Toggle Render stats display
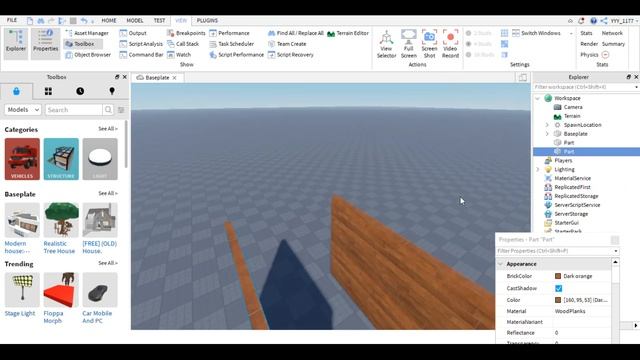Screen dimensions: 640x360 click(x=589, y=44)
